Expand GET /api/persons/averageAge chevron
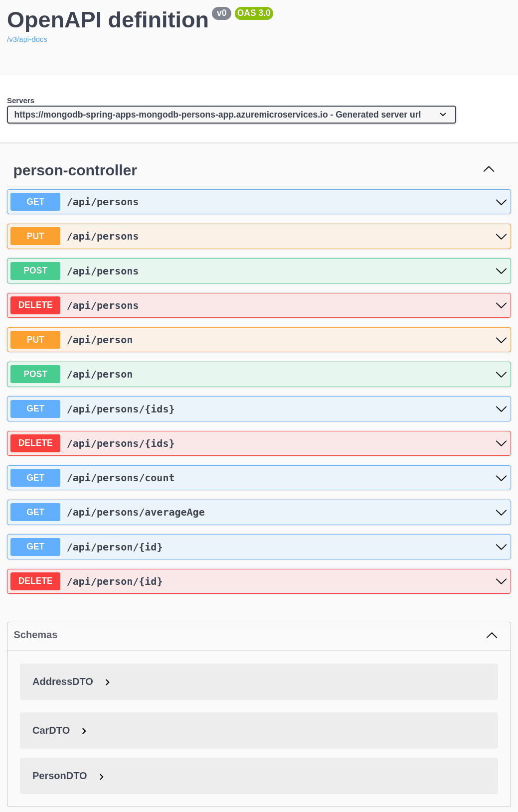The image size is (518, 812). point(501,513)
